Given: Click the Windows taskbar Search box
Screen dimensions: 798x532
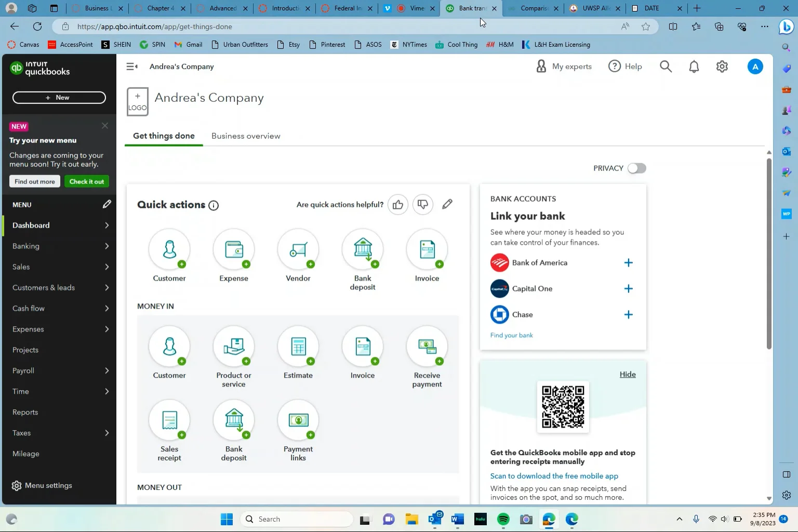Looking at the screenshot, I should tap(297, 519).
